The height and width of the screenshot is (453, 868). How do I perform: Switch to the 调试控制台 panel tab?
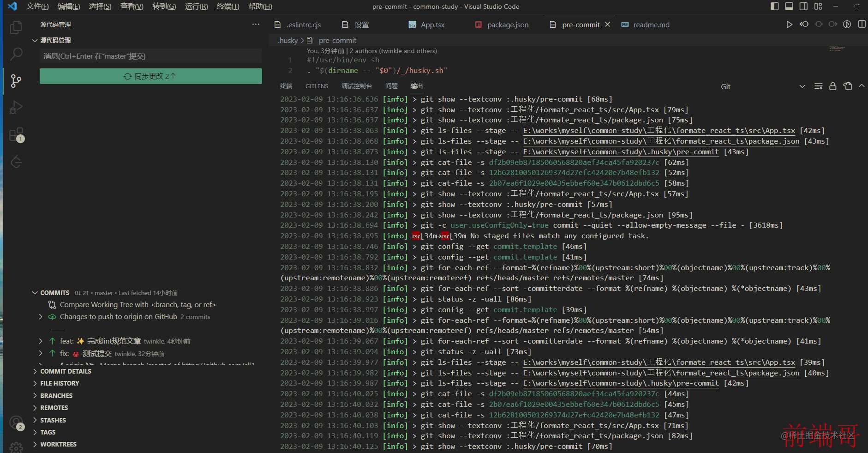click(x=357, y=86)
